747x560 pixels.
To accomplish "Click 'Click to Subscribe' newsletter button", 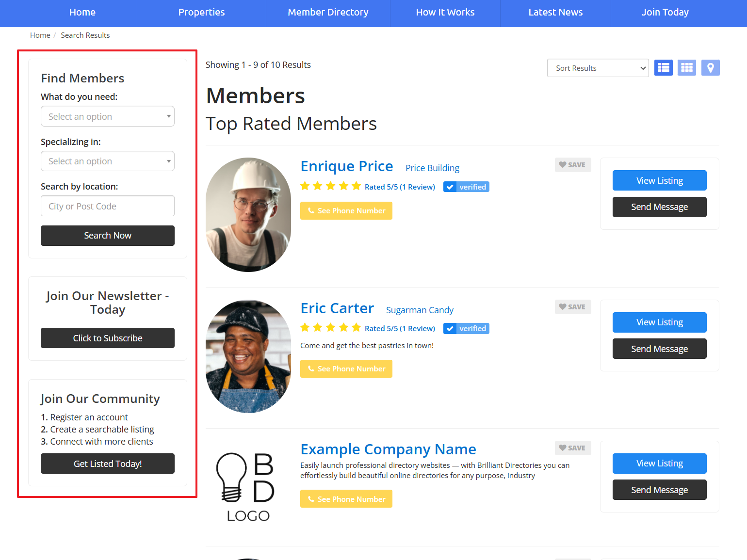I will 108,338.
